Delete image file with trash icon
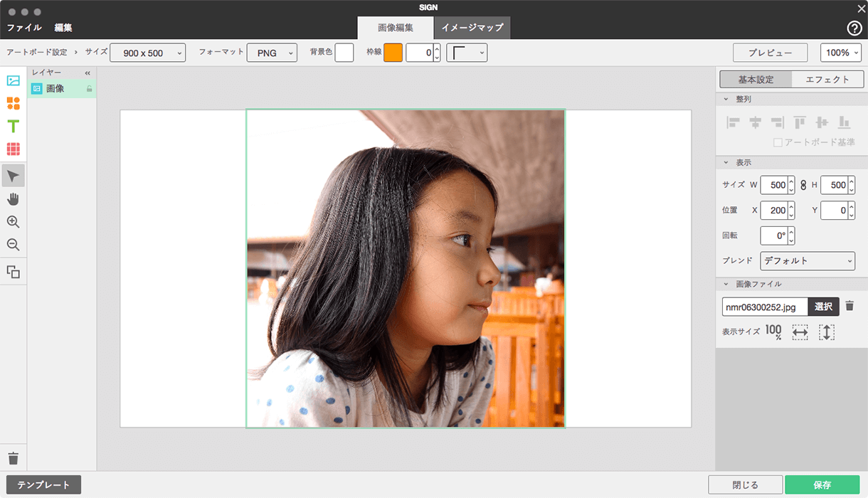Viewport: 868px width, 498px height. (850, 306)
